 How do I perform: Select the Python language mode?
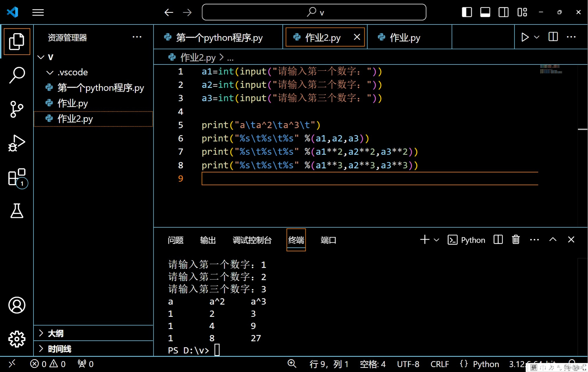(x=486, y=364)
